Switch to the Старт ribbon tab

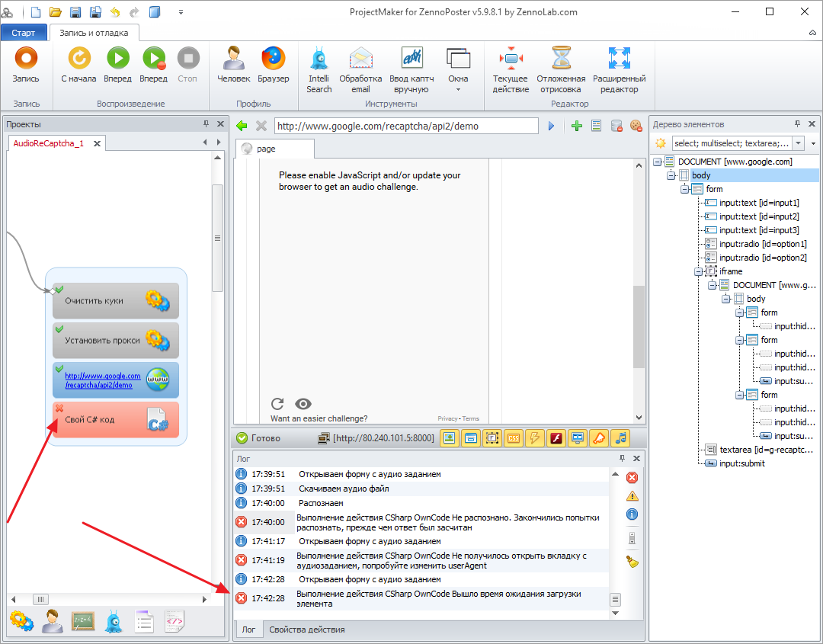coord(24,33)
